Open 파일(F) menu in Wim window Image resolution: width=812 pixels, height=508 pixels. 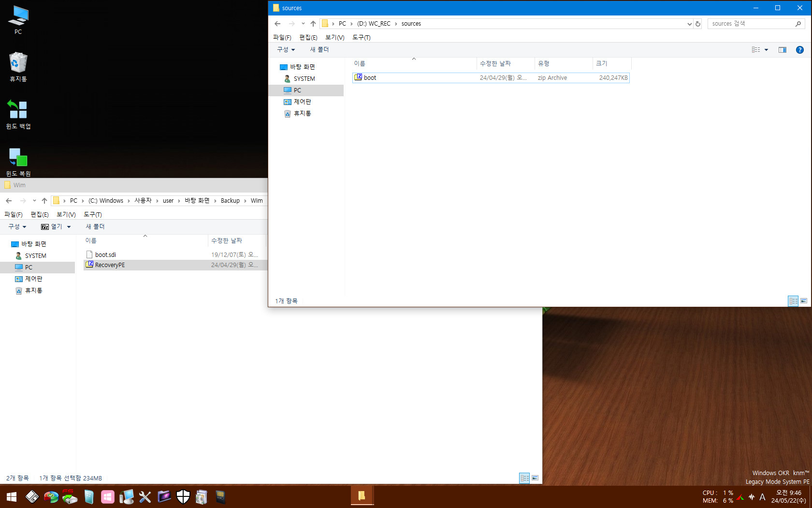(x=14, y=214)
